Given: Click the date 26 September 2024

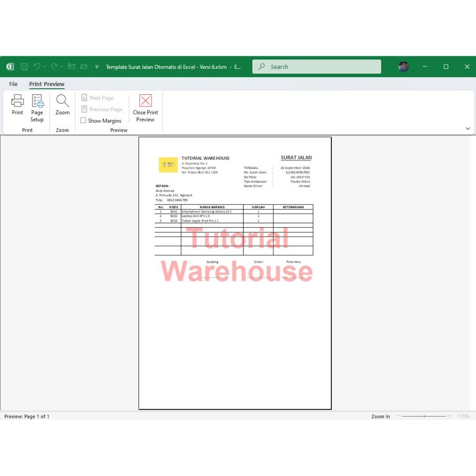Looking at the screenshot, I should [295, 167].
